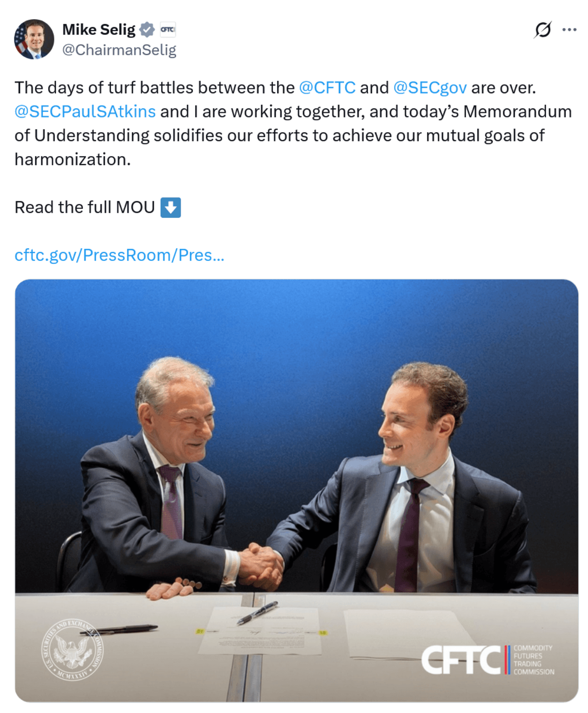
Task: Click the handshake in the photo
Action: pos(261,564)
